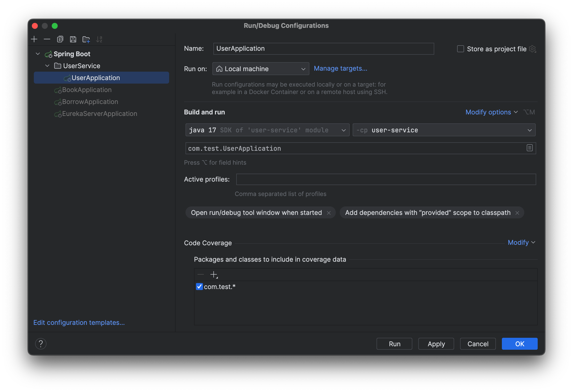573x392 pixels.
Task: Create a new configuration folder
Action: pos(86,39)
